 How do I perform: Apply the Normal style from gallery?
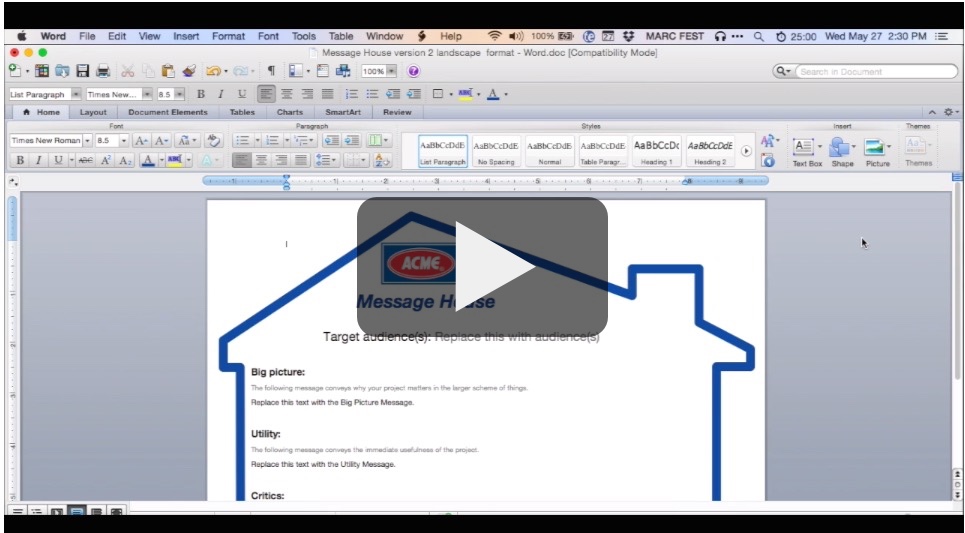coord(549,151)
